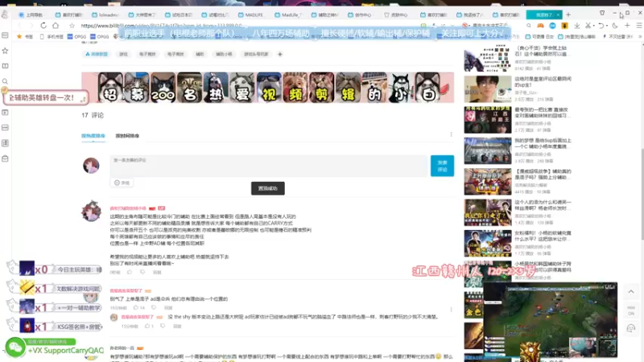The height and width of the screenshot is (362, 644).
Task: Like the pinned first comment
Action: click(130, 272)
